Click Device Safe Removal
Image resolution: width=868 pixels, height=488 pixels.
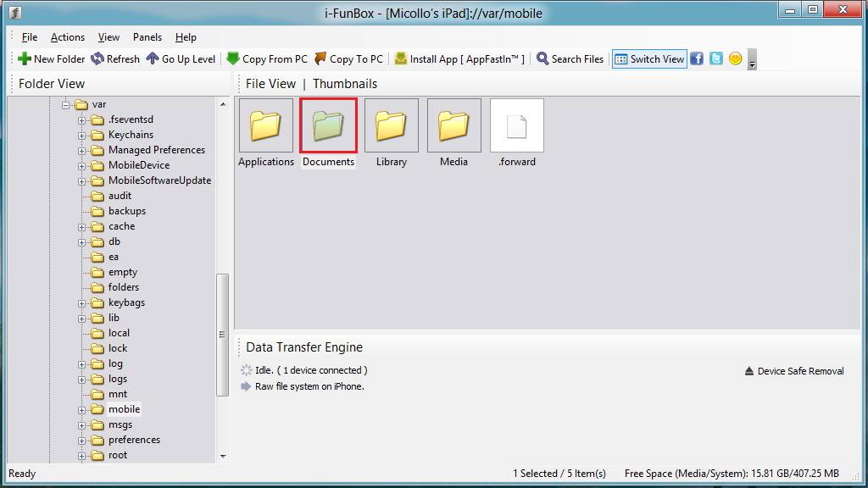[x=794, y=371]
